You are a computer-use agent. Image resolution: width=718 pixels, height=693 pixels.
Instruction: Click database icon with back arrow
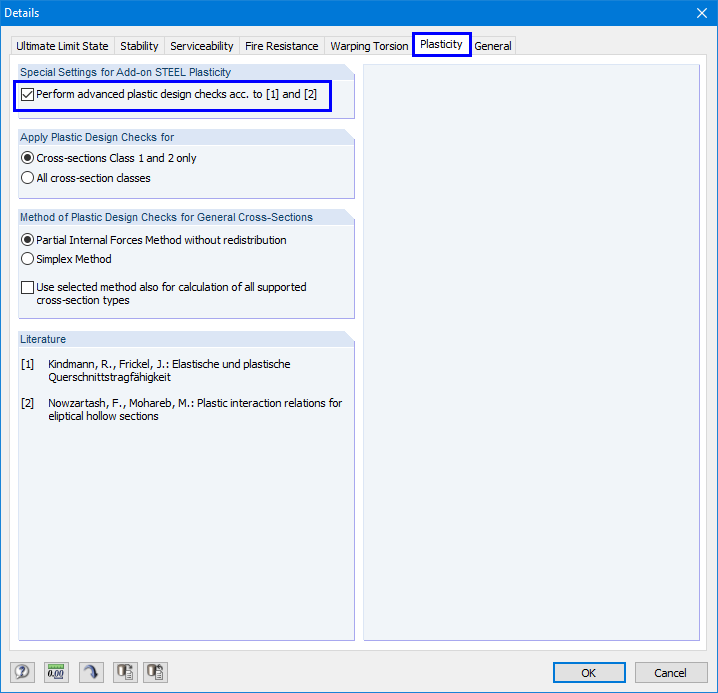coord(155,672)
